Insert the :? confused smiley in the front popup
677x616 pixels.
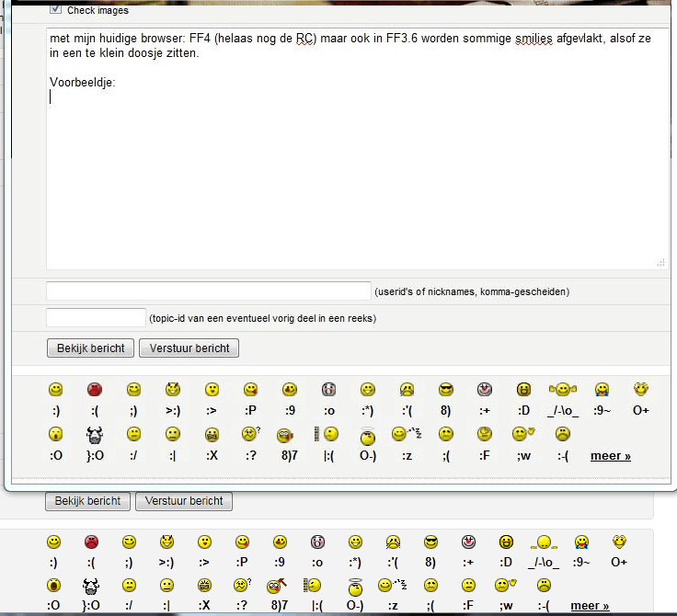coord(251,434)
